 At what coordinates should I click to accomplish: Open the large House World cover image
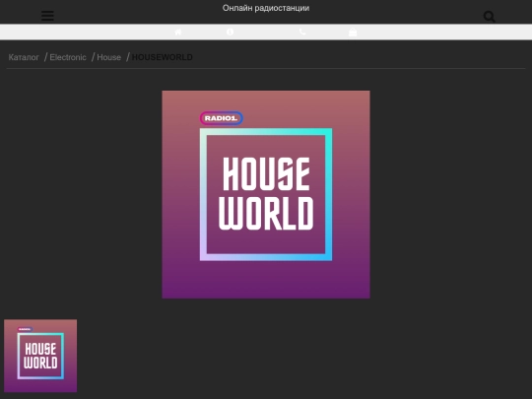tap(266, 194)
